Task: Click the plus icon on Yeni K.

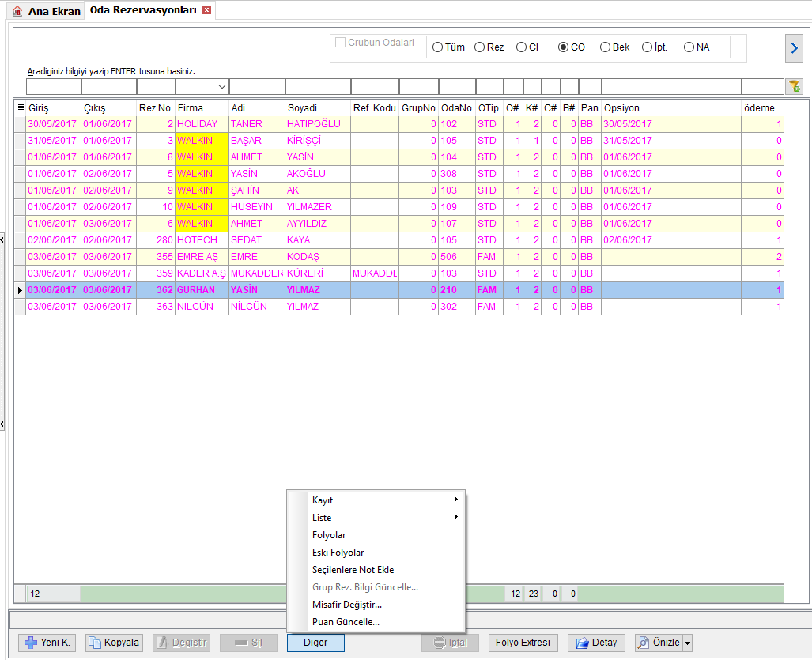Action: (x=31, y=643)
